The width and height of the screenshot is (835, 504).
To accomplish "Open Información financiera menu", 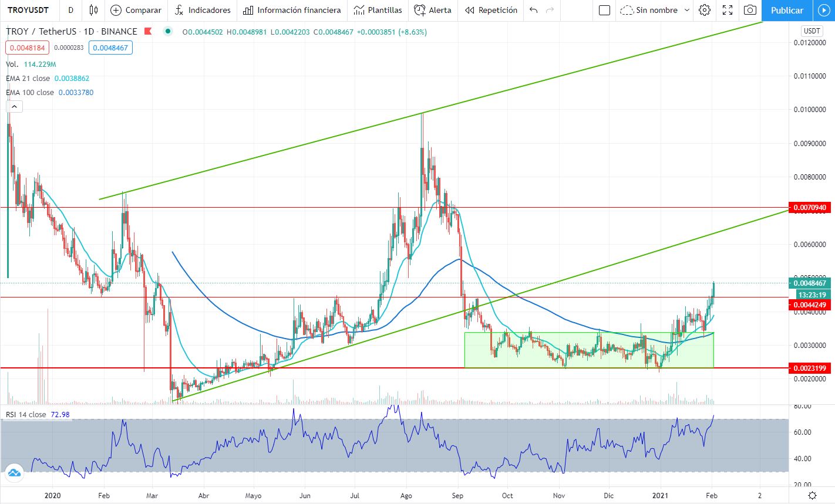I will 292,10.
